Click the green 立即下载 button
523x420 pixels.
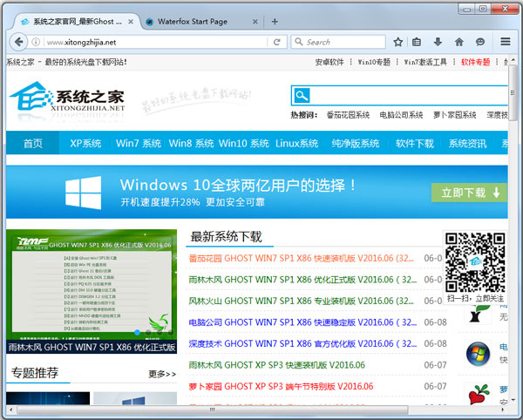tap(469, 193)
